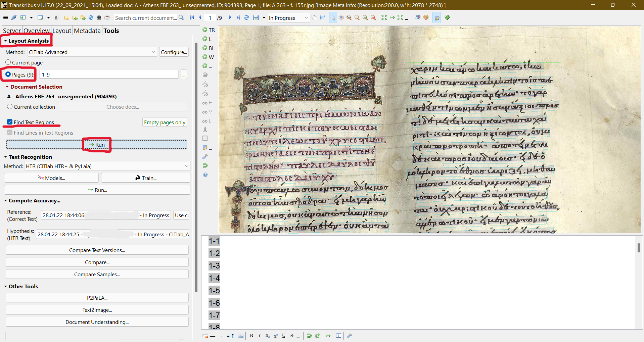The height and width of the screenshot is (342, 644).
Task: Click the fit width double arrow icon
Action: click(x=392, y=18)
